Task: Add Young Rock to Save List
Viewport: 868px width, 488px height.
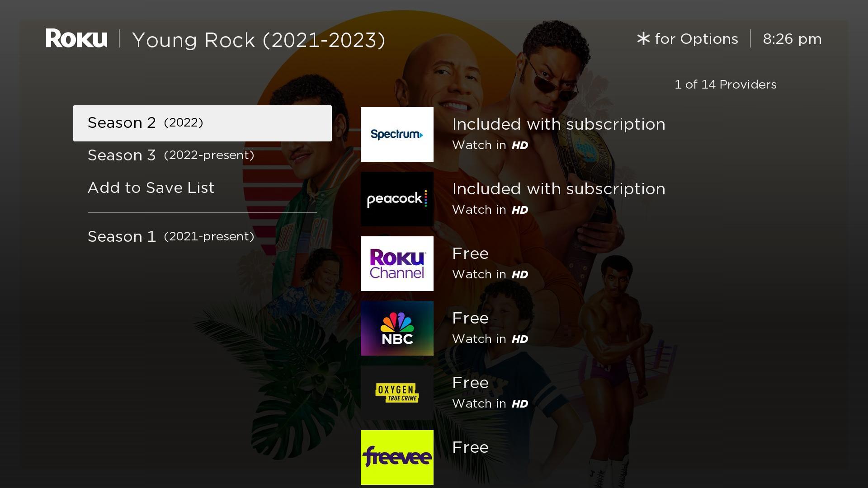Action: (x=151, y=188)
